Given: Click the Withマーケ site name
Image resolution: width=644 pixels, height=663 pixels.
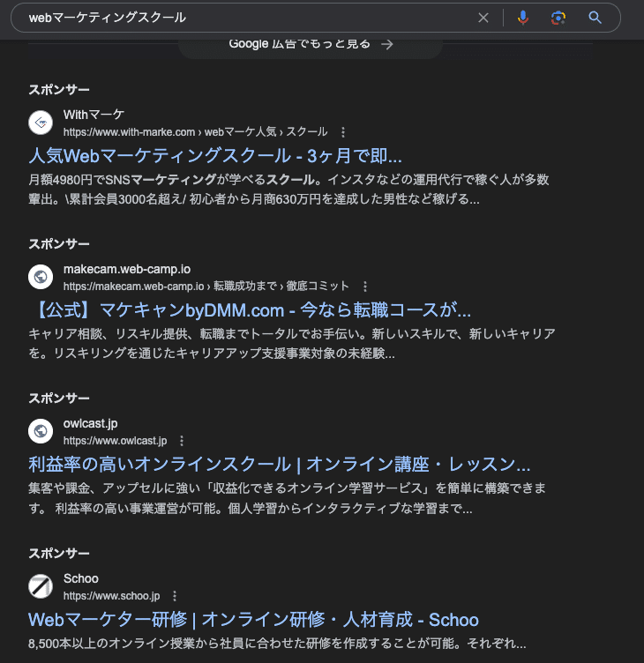Looking at the screenshot, I should click(94, 115).
